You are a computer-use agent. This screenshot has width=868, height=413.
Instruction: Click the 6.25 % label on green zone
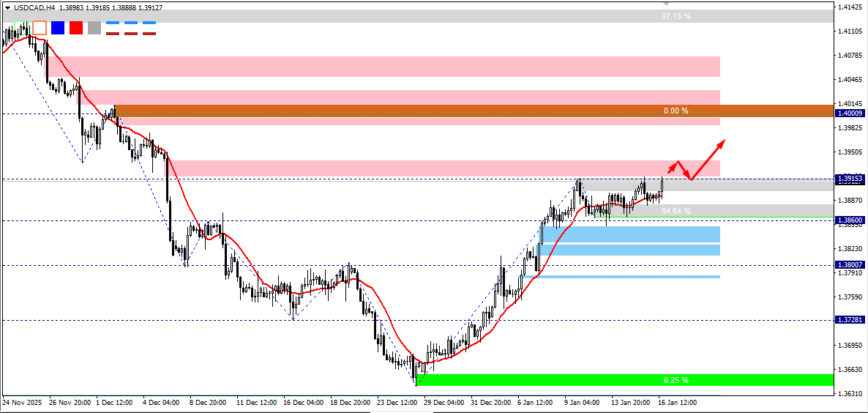(676, 380)
